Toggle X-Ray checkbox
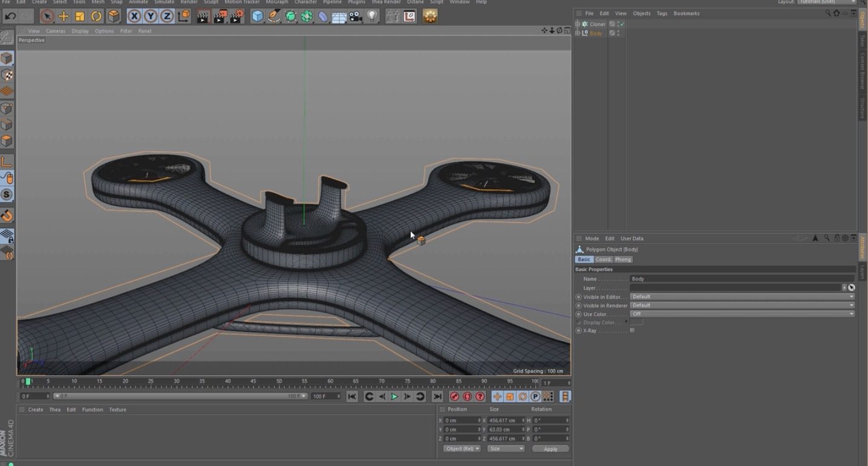Image resolution: width=868 pixels, height=466 pixels. [632, 330]
